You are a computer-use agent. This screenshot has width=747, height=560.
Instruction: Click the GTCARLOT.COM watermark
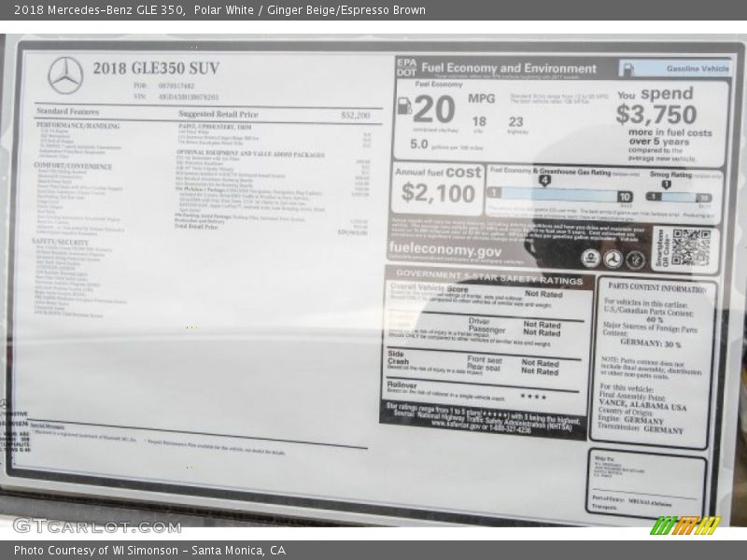(x=96, y=525)
